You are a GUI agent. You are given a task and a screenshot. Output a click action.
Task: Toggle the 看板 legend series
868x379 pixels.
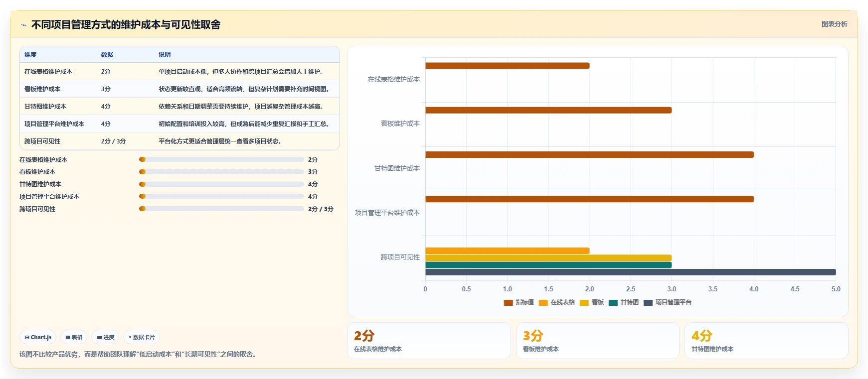[x=592, y=302]
